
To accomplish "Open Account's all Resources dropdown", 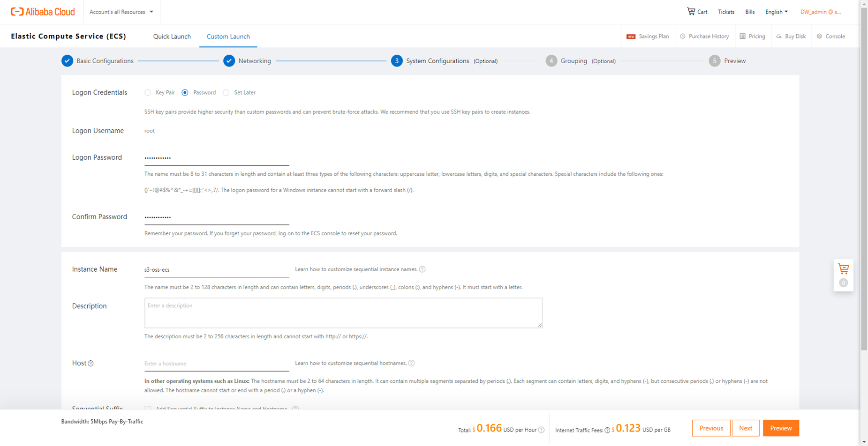I will [121, 12].
